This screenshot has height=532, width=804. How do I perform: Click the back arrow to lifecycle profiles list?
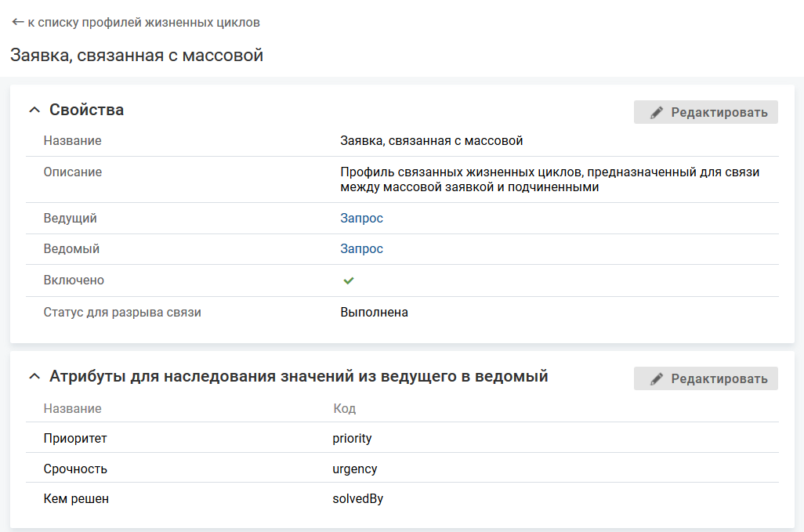(x=18, y=23)
